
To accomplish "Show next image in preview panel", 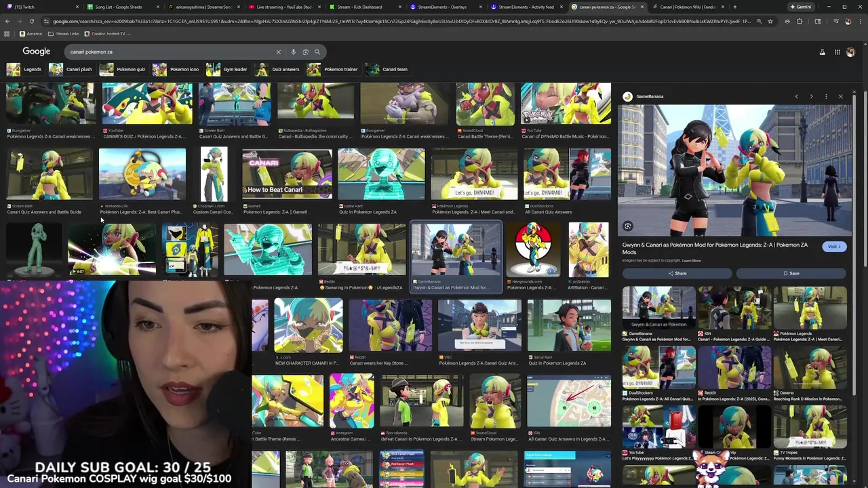I will point(811,96).
